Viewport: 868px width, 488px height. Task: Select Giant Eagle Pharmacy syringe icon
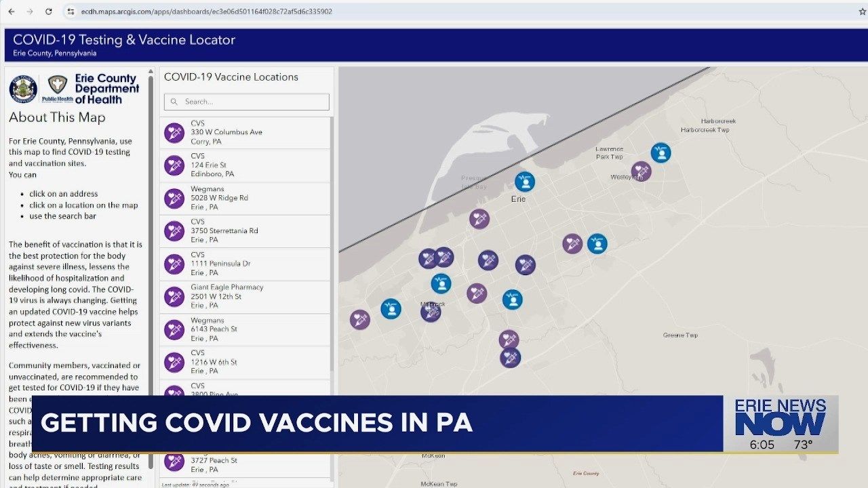pos(174,297)
